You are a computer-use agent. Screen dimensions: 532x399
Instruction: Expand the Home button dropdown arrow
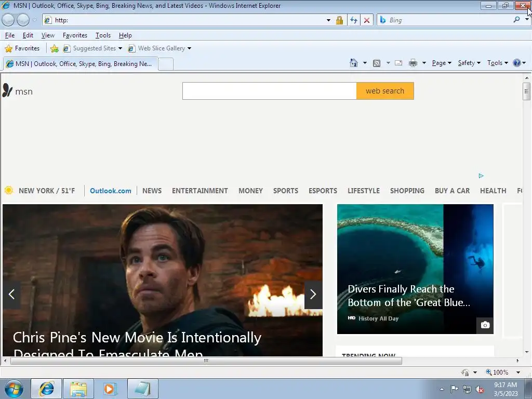(x=365, y=63)
